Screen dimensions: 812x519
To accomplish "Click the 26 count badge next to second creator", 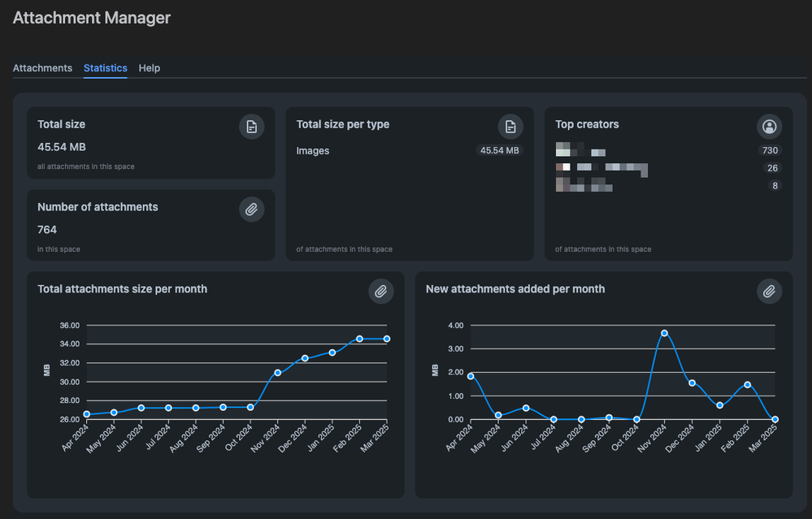I will (x=773, y=168).
